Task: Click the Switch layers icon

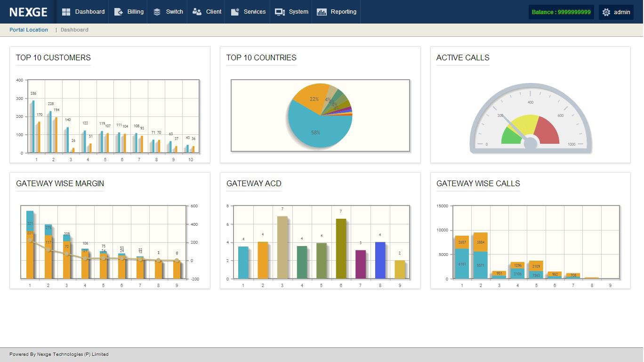Action: click(157, 12)
